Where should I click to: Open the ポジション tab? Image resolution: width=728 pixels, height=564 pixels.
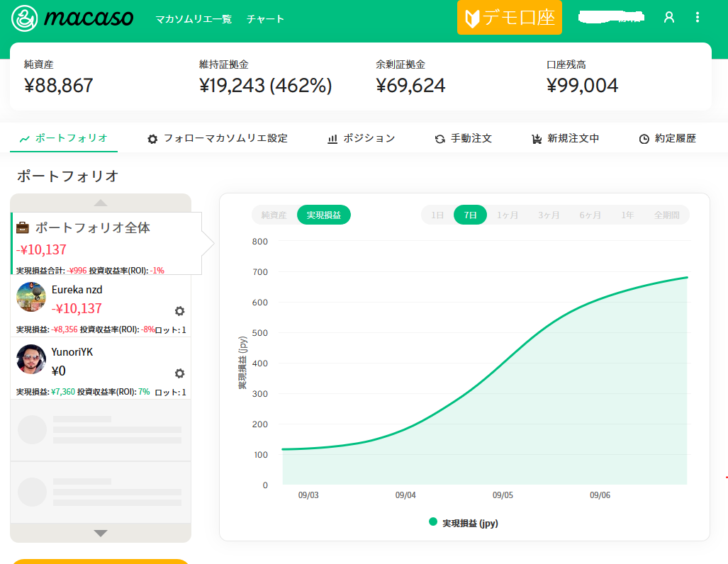[362, 139]
